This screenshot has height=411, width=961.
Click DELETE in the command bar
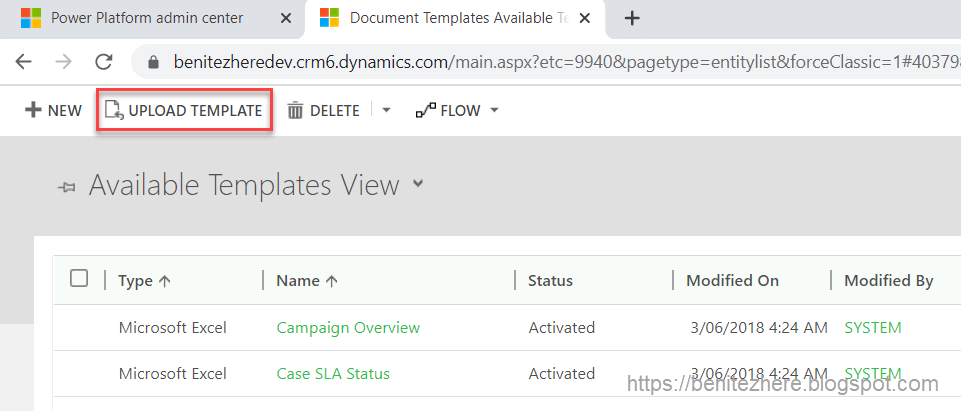click(x=324, y=111)
